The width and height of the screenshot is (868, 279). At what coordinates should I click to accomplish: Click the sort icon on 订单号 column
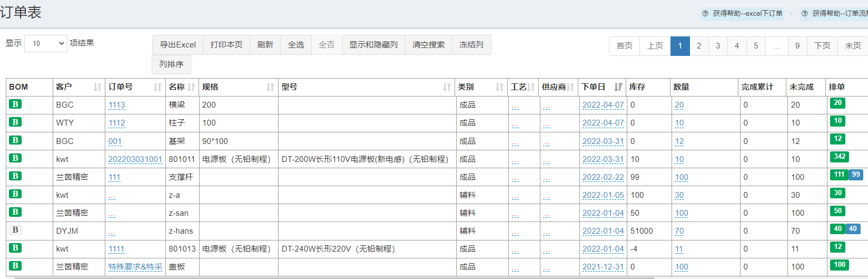[x=157, y=87]
